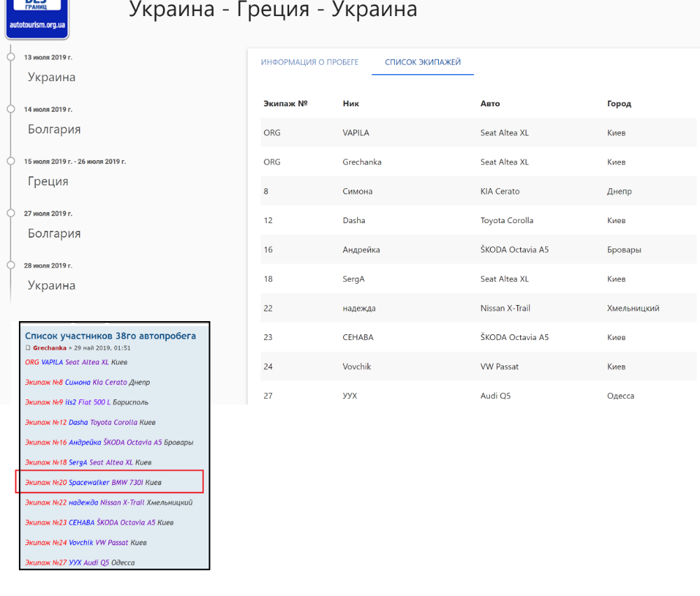
Task: Click the Audi Q5 car cell
Action: click(x=495, y=396)
